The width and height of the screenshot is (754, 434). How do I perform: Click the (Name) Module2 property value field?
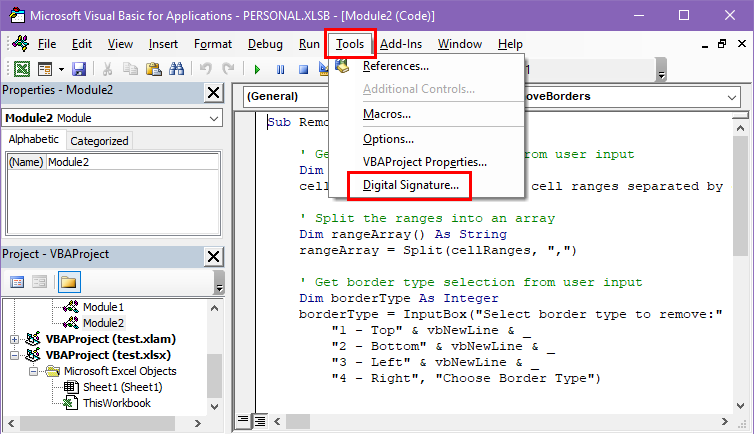pos(133,162)
